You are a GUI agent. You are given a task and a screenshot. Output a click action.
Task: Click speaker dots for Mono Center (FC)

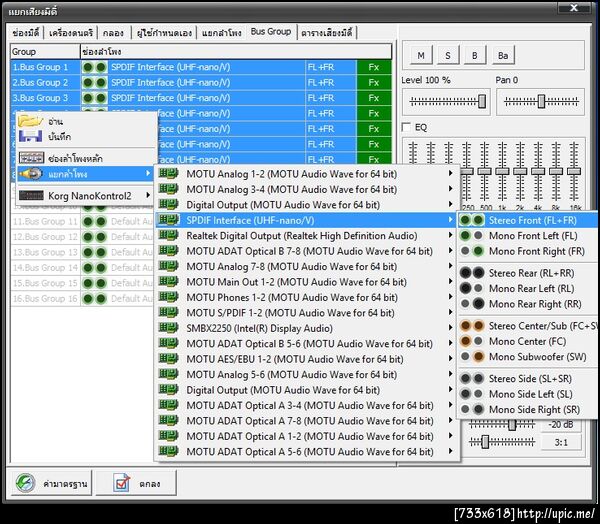[x=472, y=341]
